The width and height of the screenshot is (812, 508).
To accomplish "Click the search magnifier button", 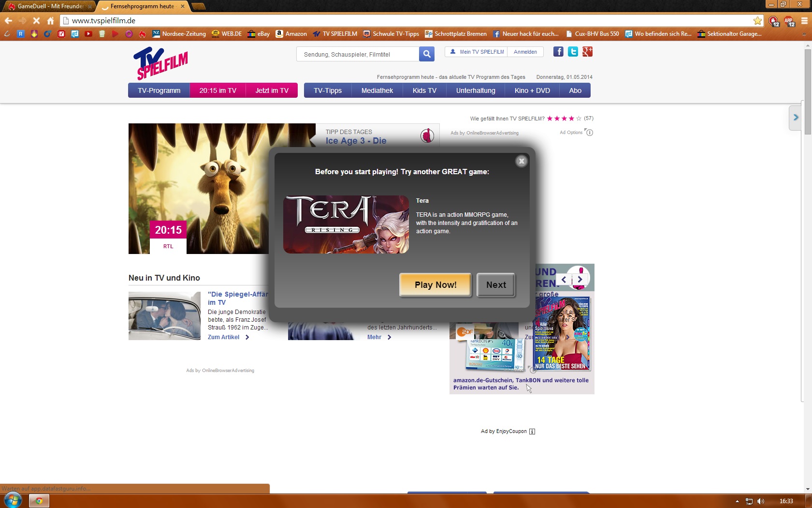I will (x=427, y=54).
